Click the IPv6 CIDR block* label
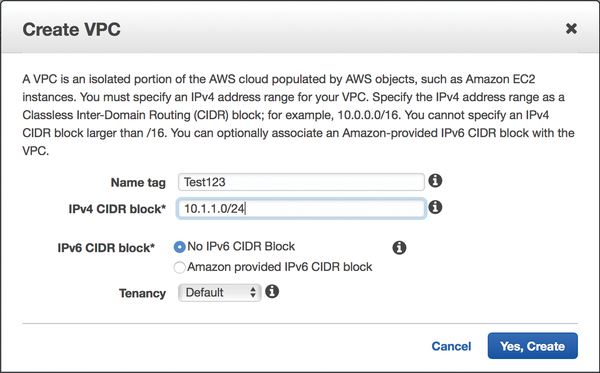 pyautogui.click(x=106, y=248)
